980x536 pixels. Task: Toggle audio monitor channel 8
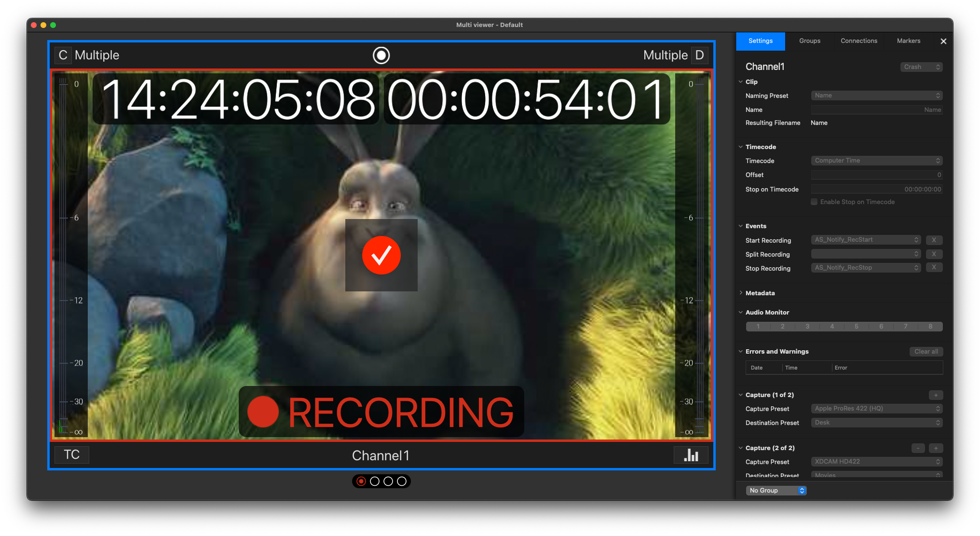(930, 327)
